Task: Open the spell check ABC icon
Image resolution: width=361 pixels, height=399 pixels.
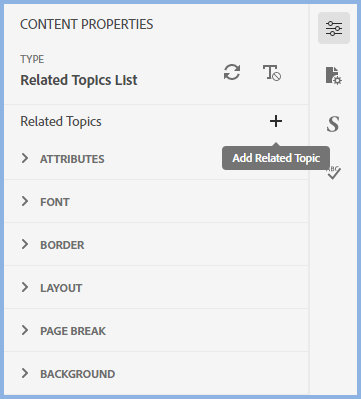Action: 334,173
